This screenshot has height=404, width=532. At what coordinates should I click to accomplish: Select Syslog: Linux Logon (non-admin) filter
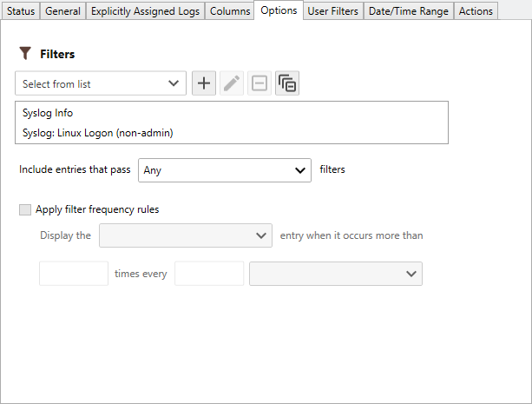[x=97, y=133]
